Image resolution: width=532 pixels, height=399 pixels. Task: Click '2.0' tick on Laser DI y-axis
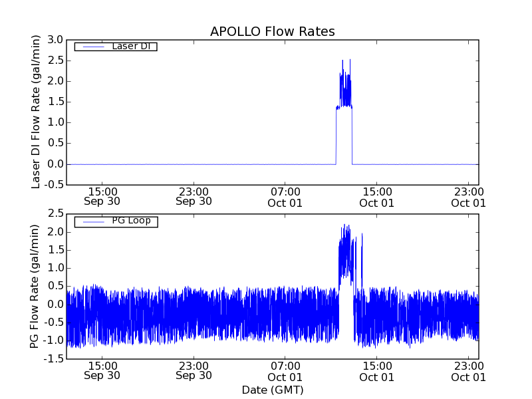pos(55,81)
